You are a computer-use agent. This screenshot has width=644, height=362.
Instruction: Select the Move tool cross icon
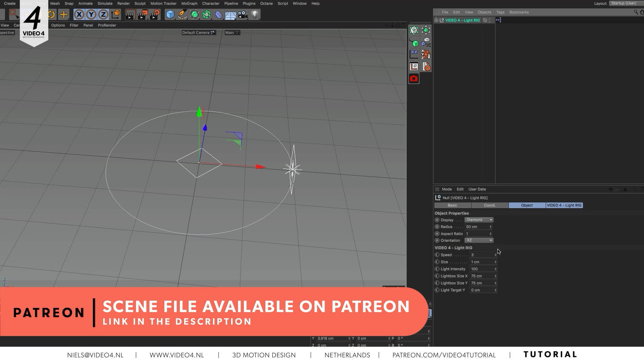(63, 14)
